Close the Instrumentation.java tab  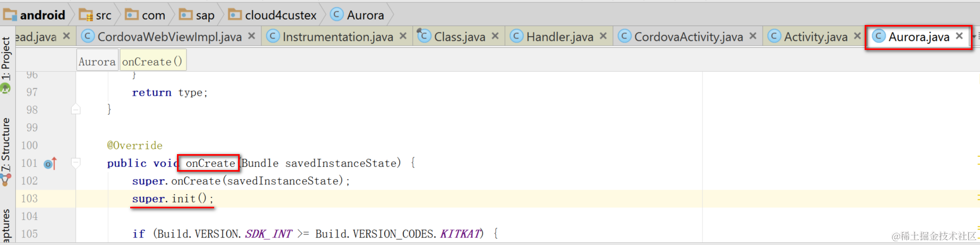click(403, 36)
